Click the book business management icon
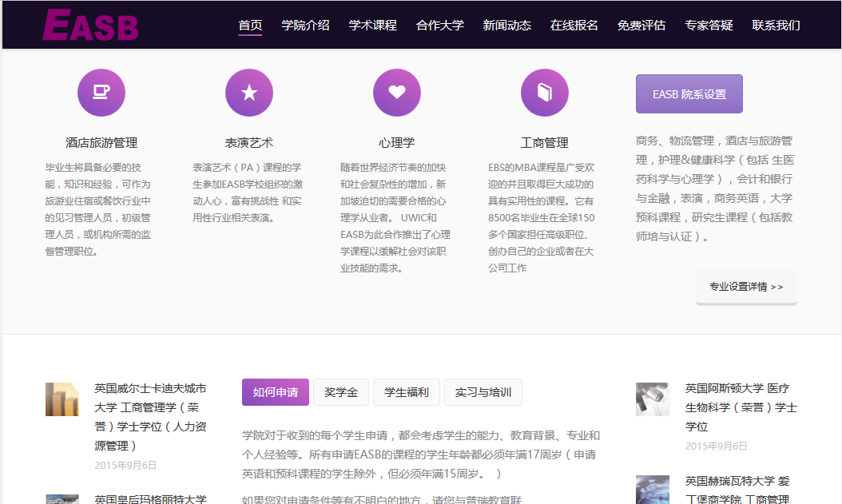 (544, 93)
